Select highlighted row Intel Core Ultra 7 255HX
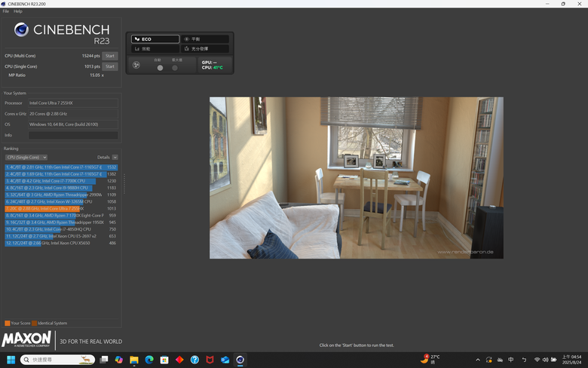 click(x=61, y=209)
